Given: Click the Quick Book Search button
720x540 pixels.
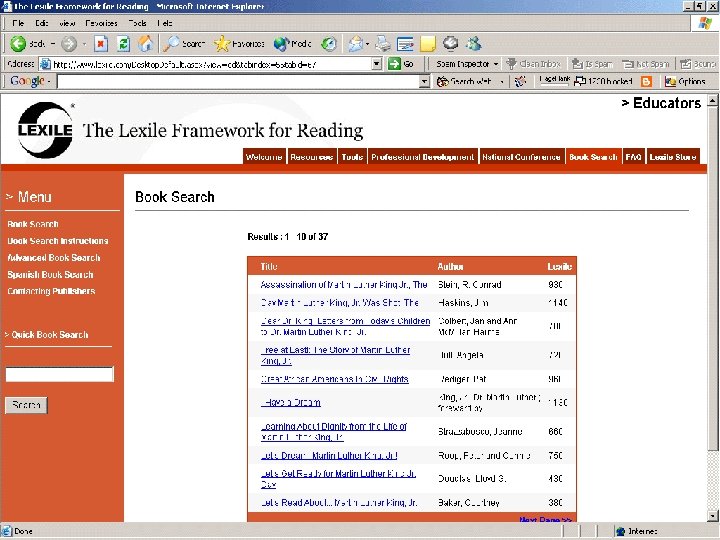Looking at the screenshot, I should tap(26, 405).
